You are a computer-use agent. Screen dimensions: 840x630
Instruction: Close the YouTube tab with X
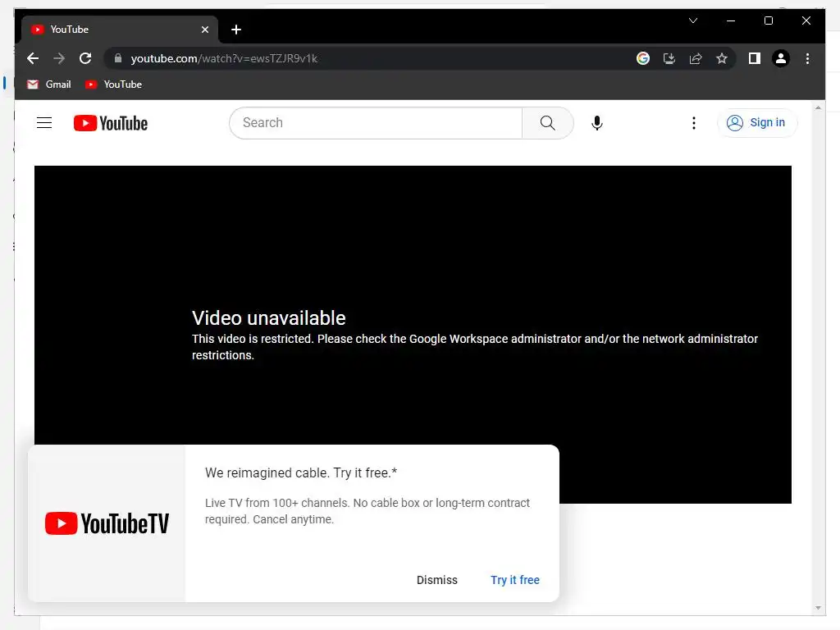pyautogui.click(x=204, y=30)
